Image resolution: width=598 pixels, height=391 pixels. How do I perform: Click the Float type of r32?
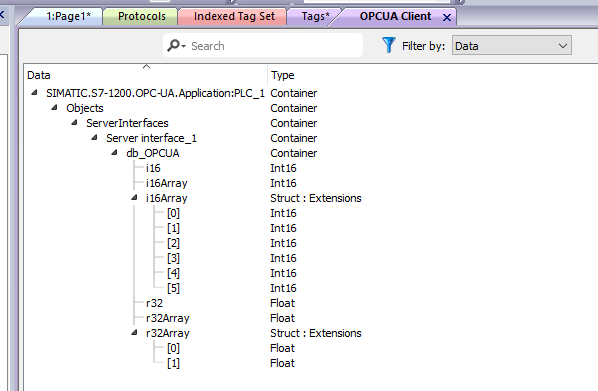pos(282,303)
